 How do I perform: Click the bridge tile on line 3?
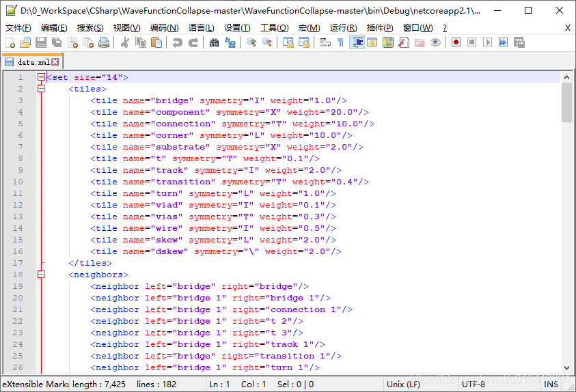(219, 100)
